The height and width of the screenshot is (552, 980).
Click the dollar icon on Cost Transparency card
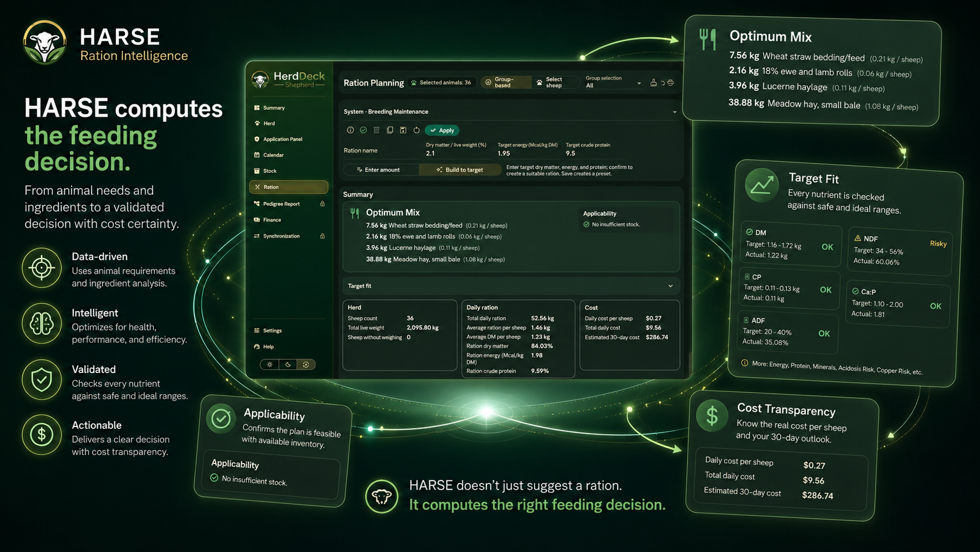712,415
